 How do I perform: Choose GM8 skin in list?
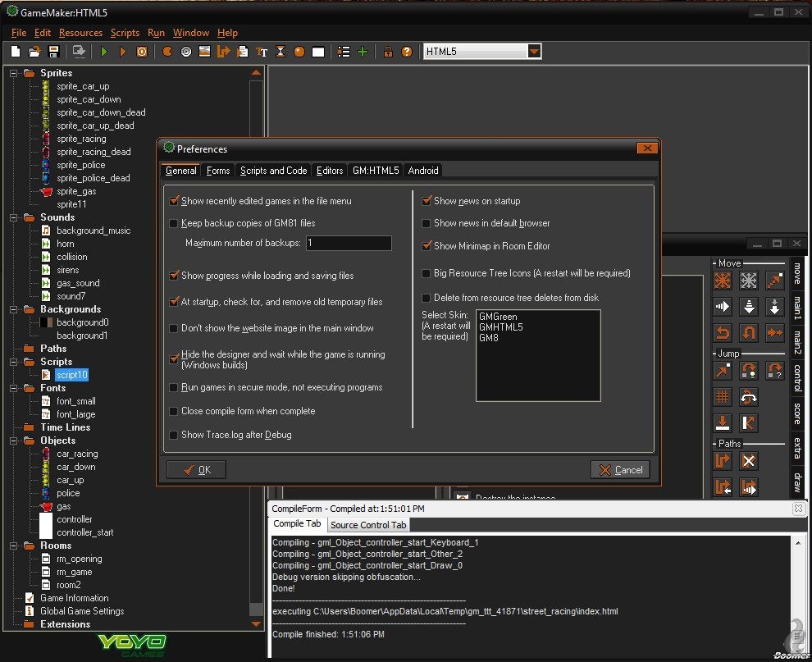point(488,338)
